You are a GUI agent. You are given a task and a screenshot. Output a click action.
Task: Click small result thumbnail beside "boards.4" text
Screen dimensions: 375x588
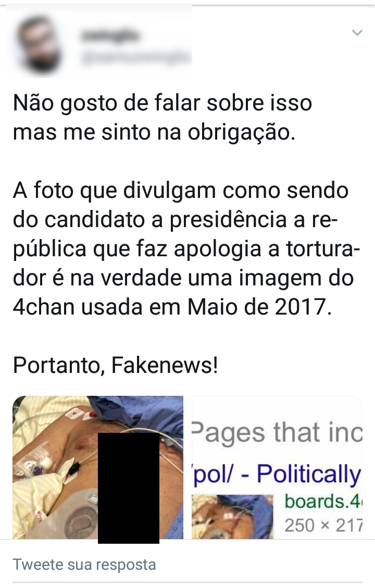232,517
